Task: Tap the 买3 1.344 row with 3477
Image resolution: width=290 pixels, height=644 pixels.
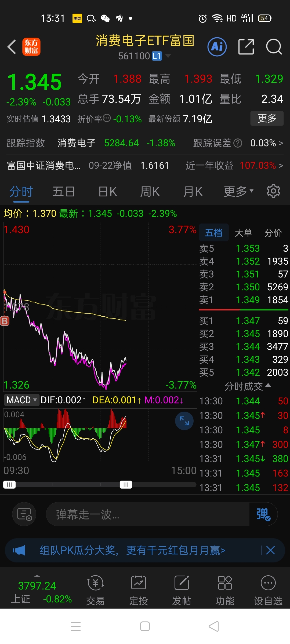Action: coord(244,346)
